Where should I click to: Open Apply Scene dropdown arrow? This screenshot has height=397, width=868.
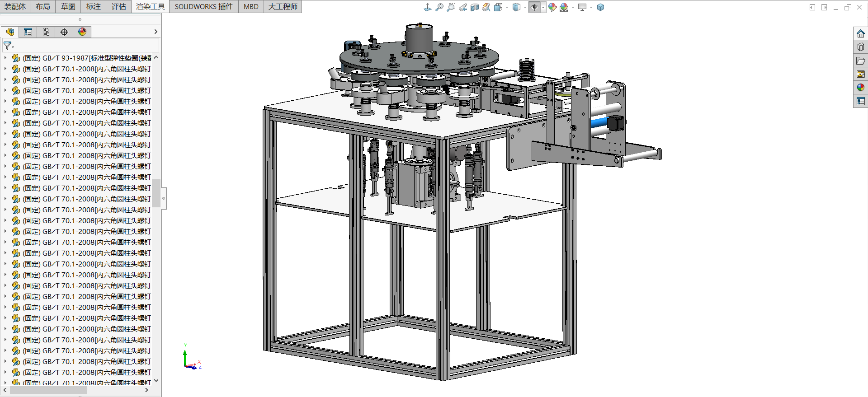[573, 7]
